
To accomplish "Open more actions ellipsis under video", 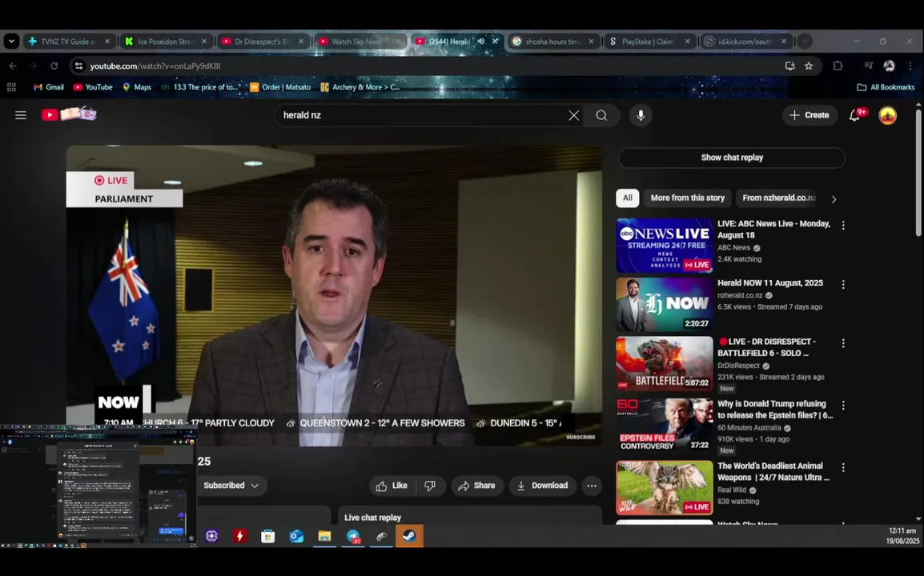I will [591, 486].
